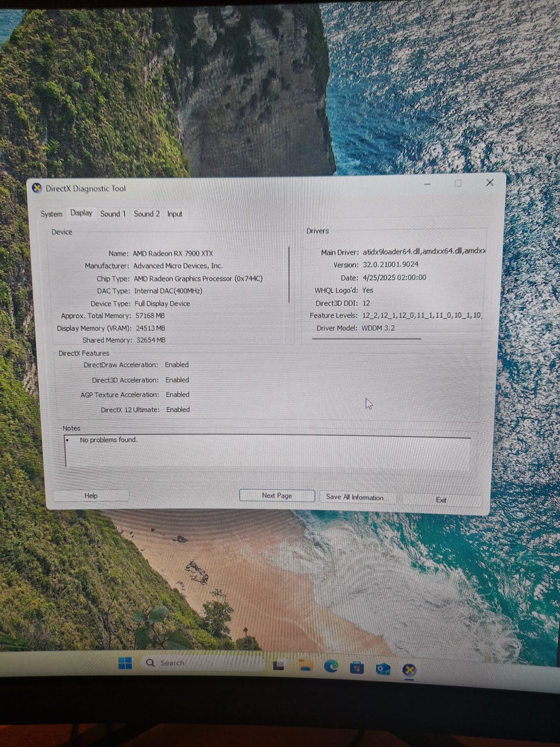The height and width of the screenshot is (747, 560).
Task: Click driver date '4/25/2025 02:00:00'
Action: pos(394,278)
